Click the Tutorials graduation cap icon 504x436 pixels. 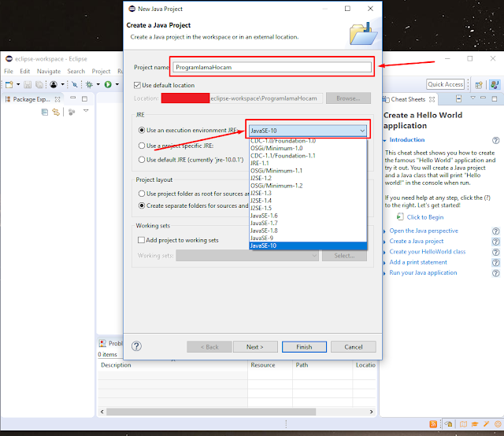coord(475,424)
